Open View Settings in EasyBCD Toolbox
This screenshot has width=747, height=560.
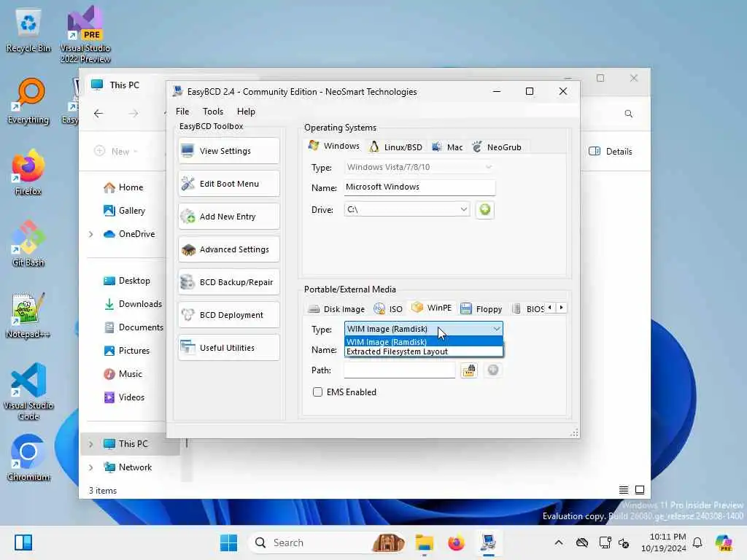tap(228, 151)
